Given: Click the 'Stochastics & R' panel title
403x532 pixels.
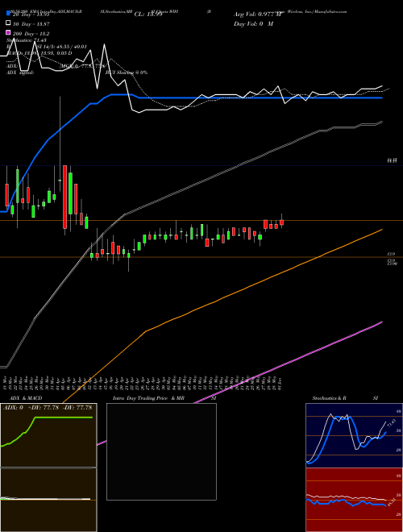Looking at the screenshot, I should (x=329, y=398).
